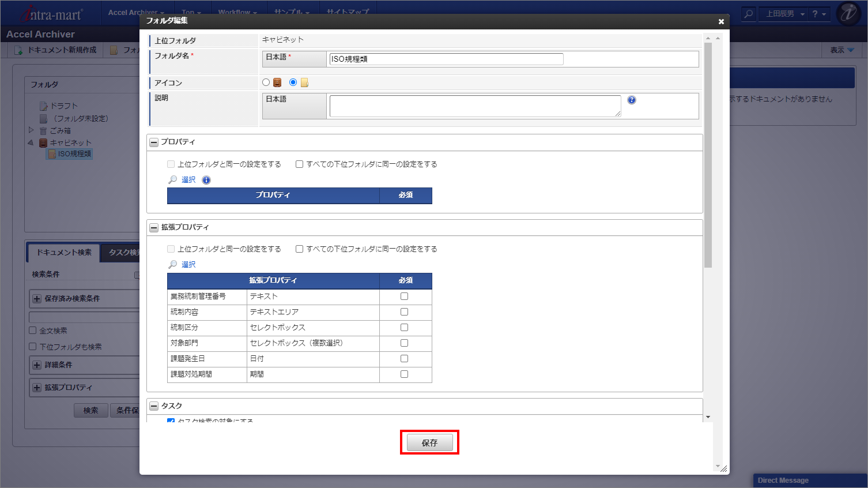Check 必須 box for 業務統制管理番号
The image size is (868, 488).
click(404, 296)
